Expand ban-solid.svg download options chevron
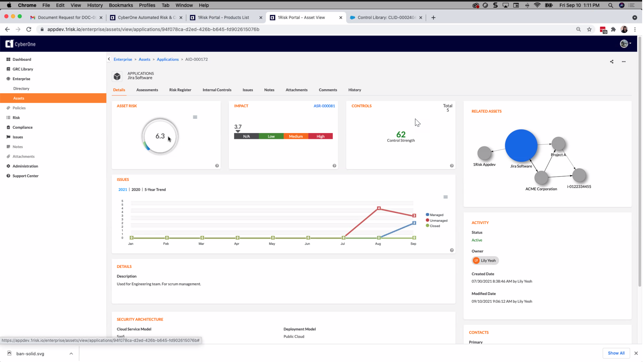 point(71,354)
